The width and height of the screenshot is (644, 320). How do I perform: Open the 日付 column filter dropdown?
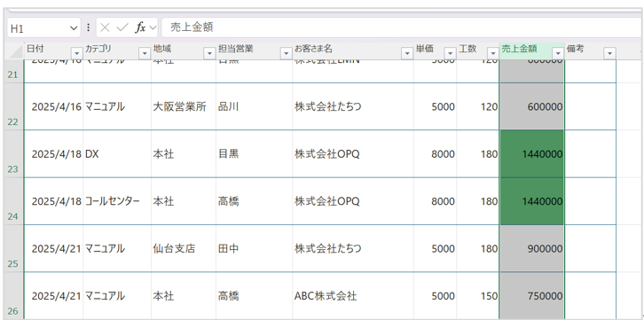[77, 53]
